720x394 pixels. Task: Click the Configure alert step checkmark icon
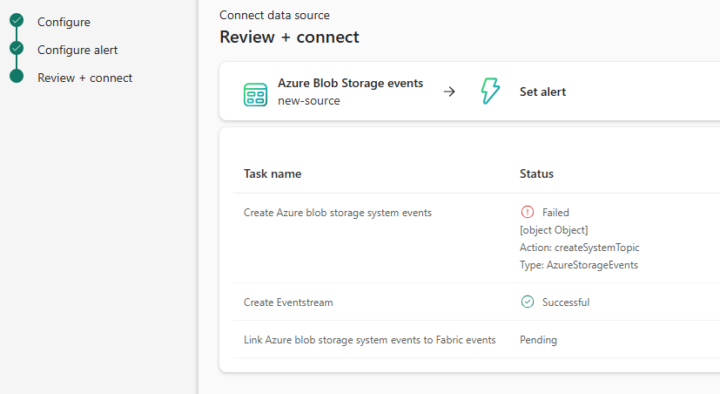[x=17, y=48]
